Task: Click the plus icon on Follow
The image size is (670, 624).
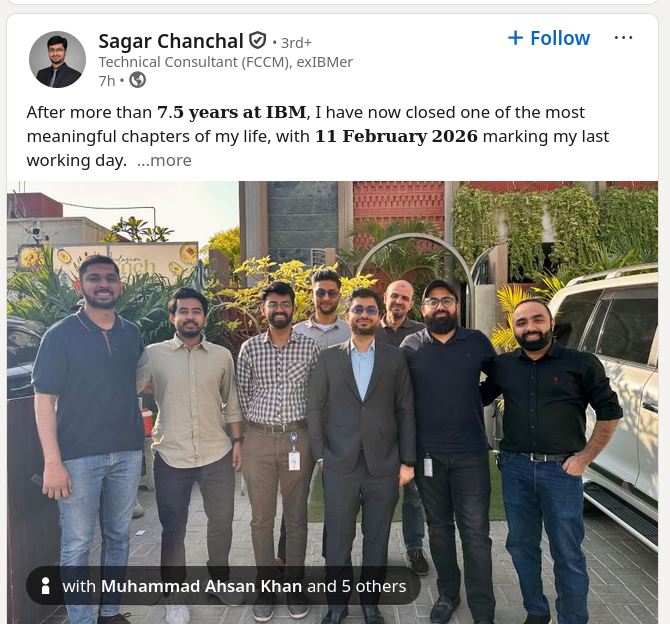Action: [515, 38]
